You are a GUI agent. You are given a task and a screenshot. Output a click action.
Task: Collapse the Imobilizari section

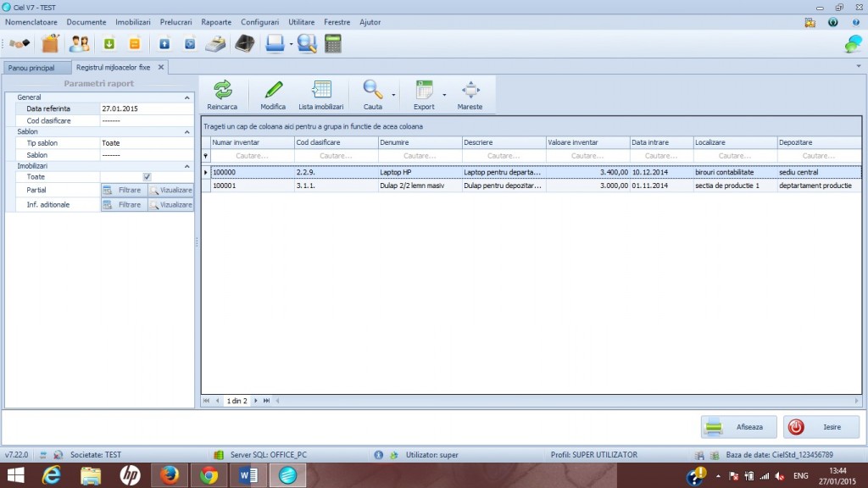(x=187, y=166)
